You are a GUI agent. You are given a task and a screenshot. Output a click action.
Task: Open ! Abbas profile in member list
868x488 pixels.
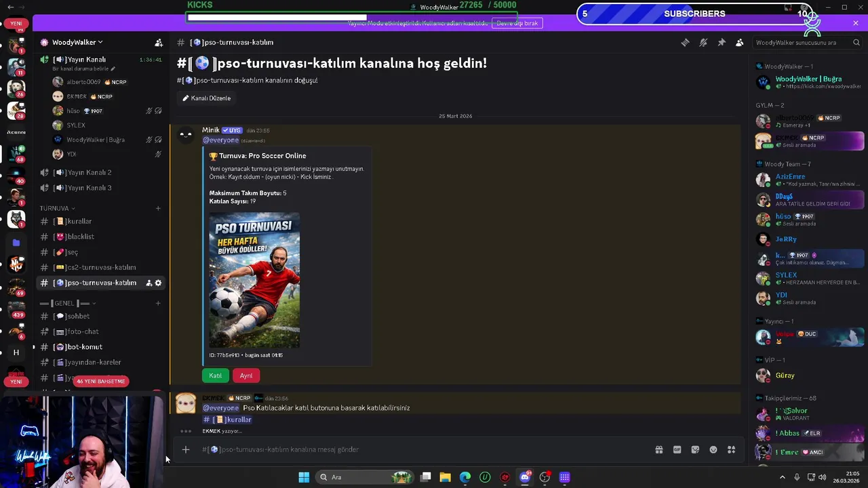pyautogui.click(x=810, y=434)
